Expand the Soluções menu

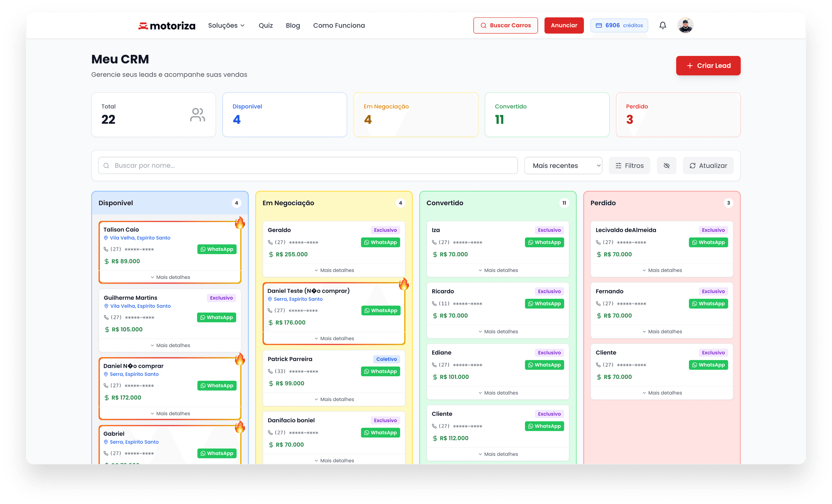point(226,25)
